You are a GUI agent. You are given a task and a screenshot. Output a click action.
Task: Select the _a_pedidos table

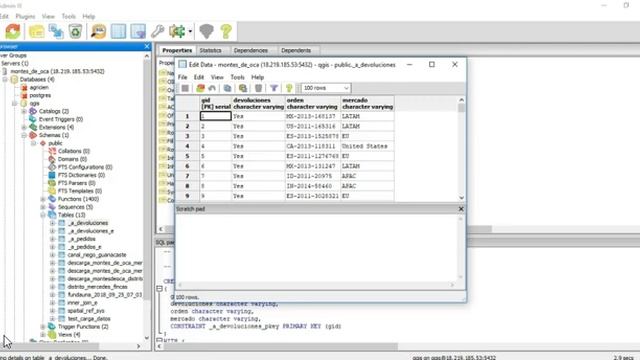pos(82,239)
